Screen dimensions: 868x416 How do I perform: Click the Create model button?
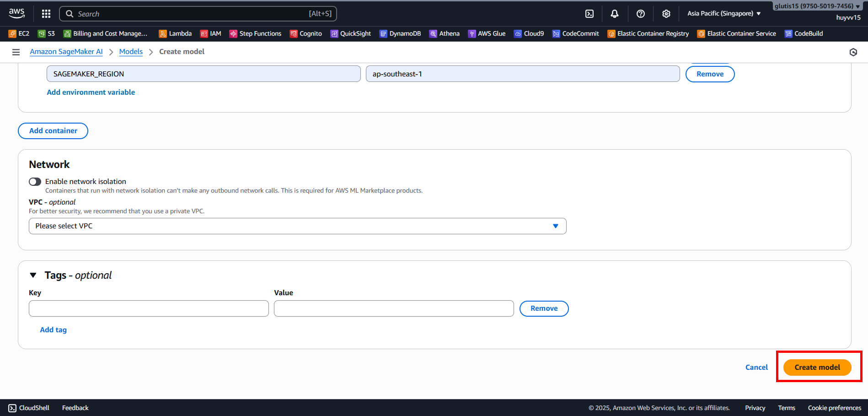click(817, 367)
